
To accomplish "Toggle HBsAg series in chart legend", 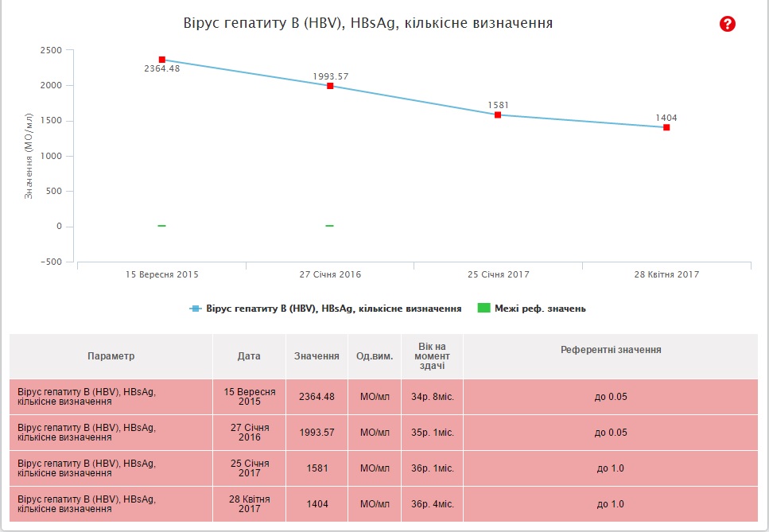I will 333,309.
